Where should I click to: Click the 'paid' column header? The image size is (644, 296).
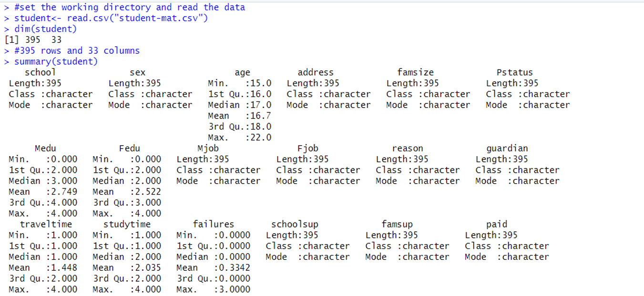(x=496, y=224)
